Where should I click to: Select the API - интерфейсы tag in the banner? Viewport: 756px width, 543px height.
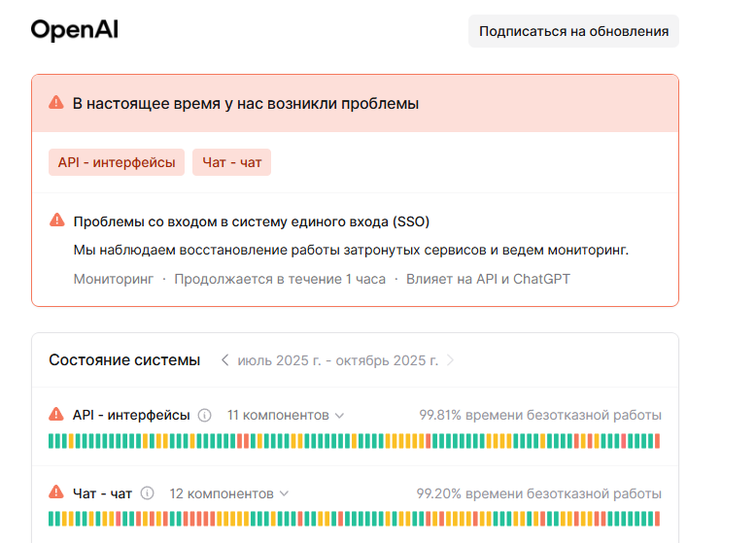click(117, 162)
